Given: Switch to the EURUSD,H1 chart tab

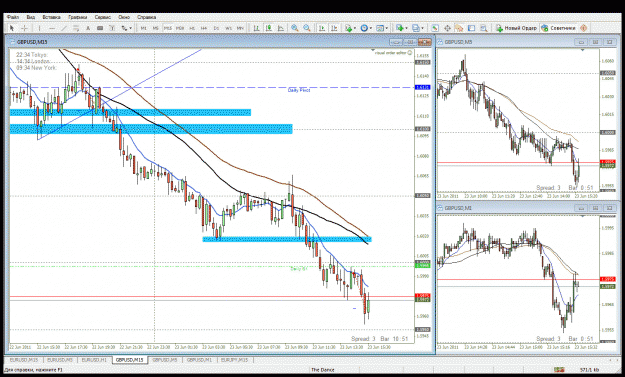Looking at the screenshot, I should click(94, 359).
